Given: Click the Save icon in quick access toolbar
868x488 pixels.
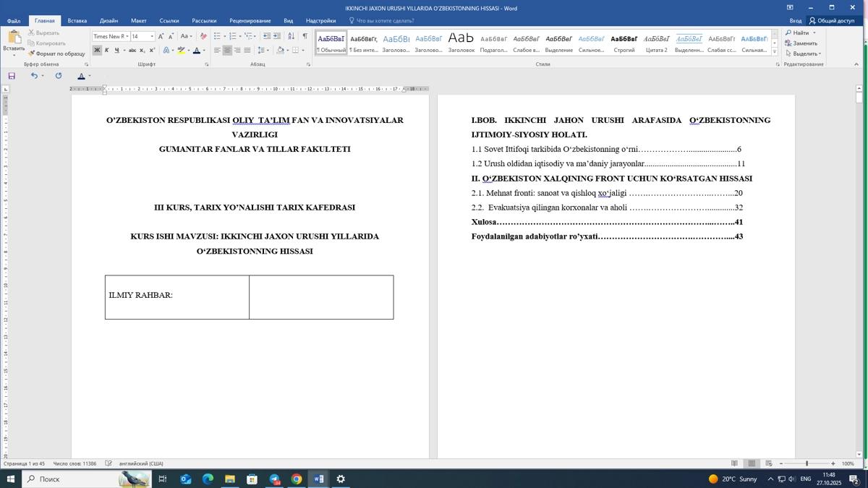Looking at the screenshot, I should [x=12, y=76].
